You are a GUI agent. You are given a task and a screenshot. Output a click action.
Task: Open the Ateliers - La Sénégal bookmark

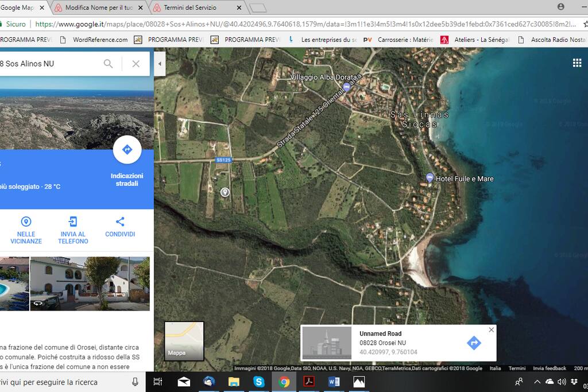475,40
